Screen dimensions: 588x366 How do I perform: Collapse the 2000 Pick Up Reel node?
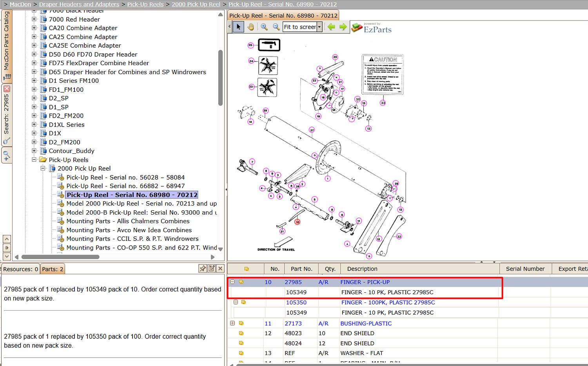pos(43,168)
